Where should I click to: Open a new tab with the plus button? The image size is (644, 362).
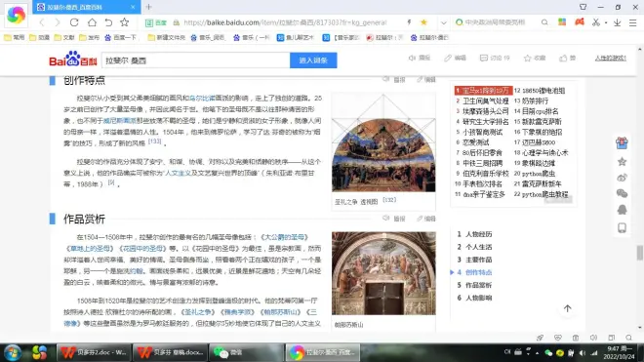click(x=148, y=7)
